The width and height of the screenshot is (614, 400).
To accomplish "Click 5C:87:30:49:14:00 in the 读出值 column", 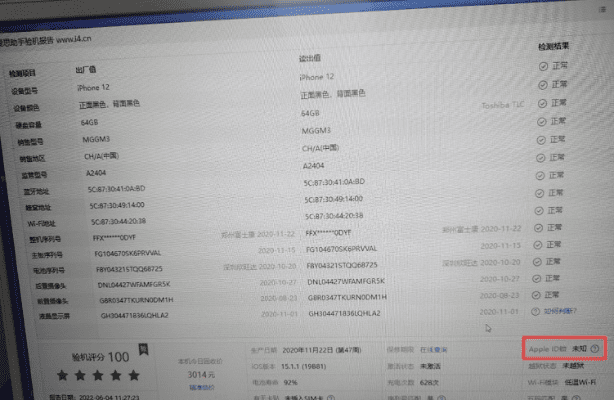I will (334, 199).
